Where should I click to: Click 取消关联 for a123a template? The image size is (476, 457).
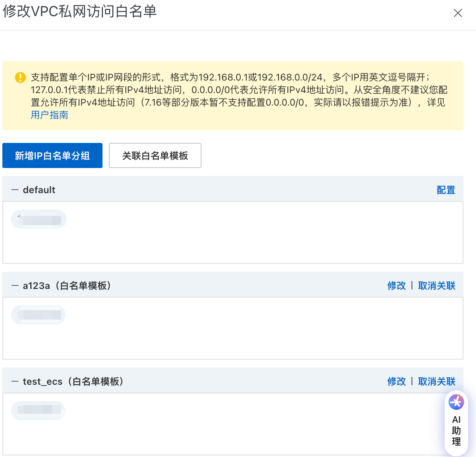(x=437, y=286)
